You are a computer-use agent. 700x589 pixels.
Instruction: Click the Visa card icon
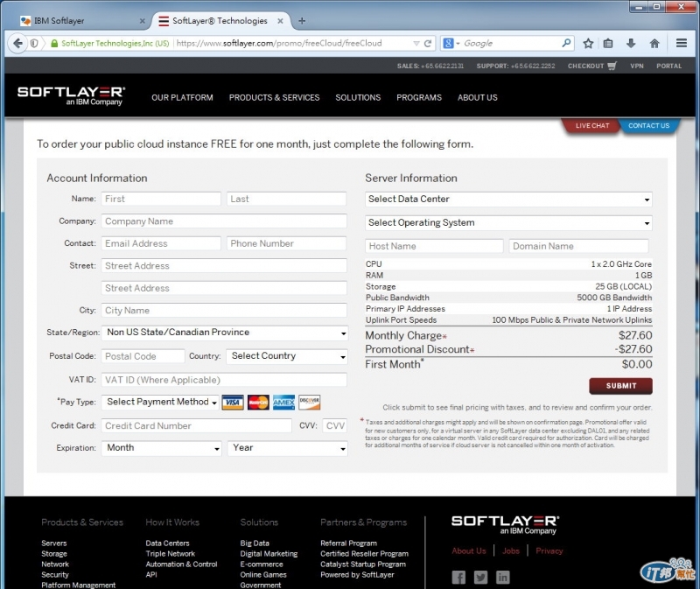pyautogui.click(x=233, y=403)
